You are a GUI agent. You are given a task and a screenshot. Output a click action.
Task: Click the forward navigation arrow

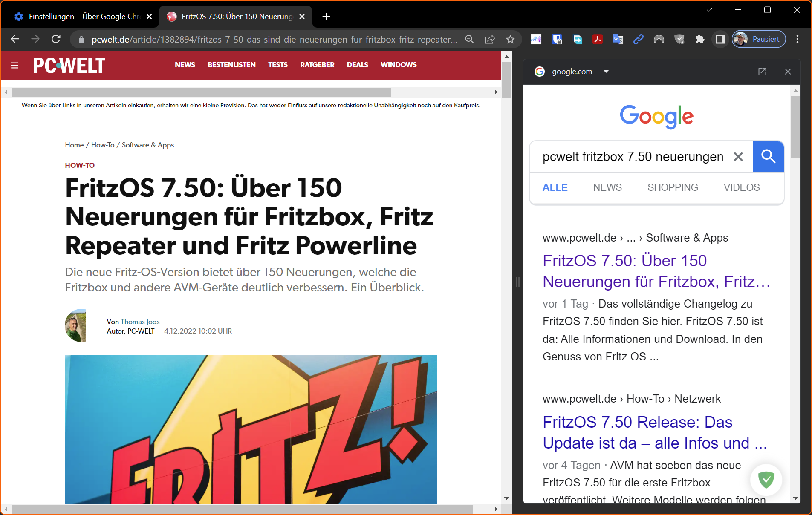(x=35, y=39)
